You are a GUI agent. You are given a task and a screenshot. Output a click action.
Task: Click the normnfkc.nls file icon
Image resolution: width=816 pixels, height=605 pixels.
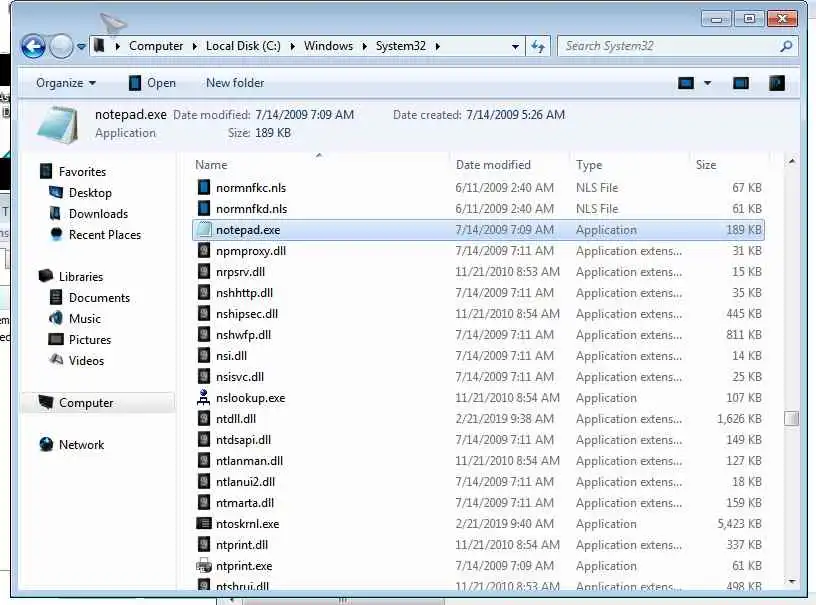click(x=204, y=188)
